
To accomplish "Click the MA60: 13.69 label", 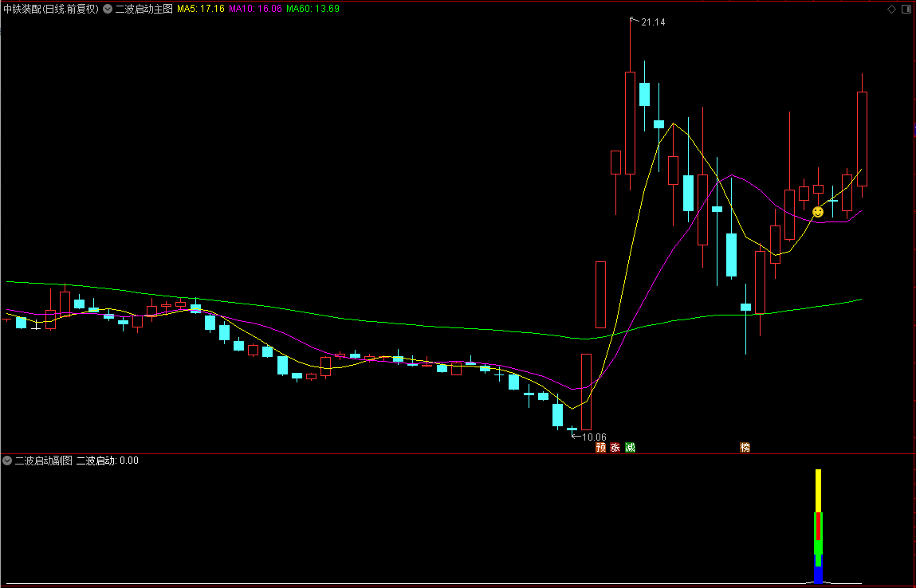I will click(313, 9).
